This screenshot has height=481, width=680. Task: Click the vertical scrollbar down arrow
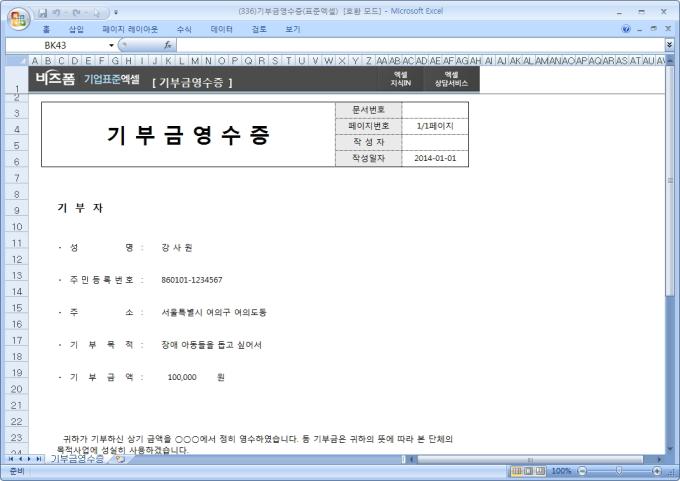point(670,449)
